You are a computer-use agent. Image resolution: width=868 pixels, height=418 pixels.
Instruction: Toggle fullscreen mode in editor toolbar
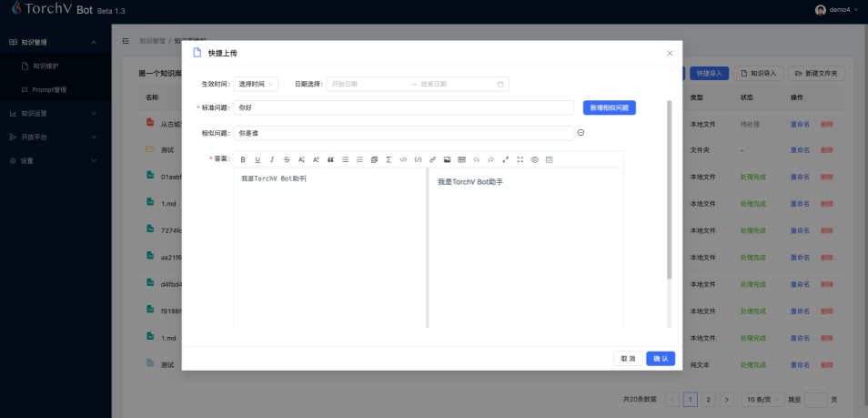tap(520, 159)
